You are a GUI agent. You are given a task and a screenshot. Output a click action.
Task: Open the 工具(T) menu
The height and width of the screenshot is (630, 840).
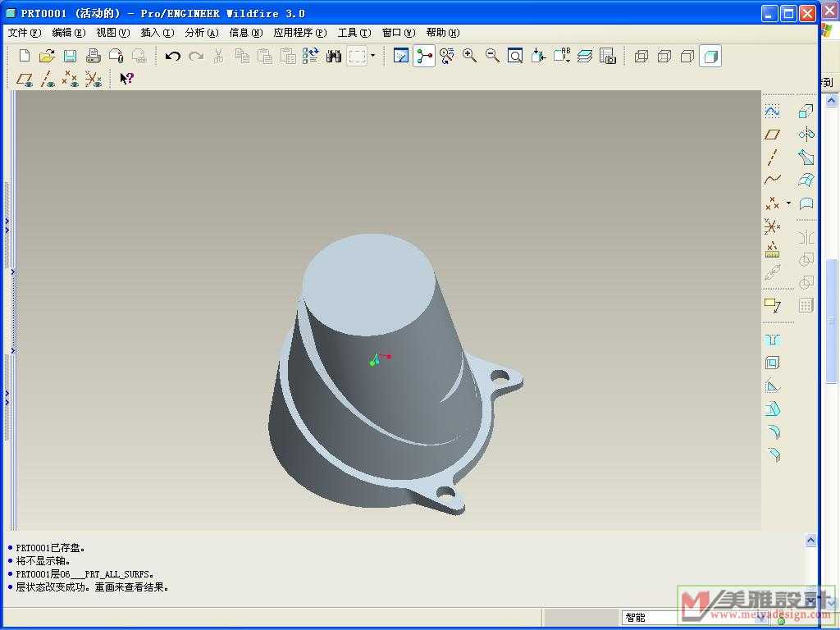(x=354, y=33)
